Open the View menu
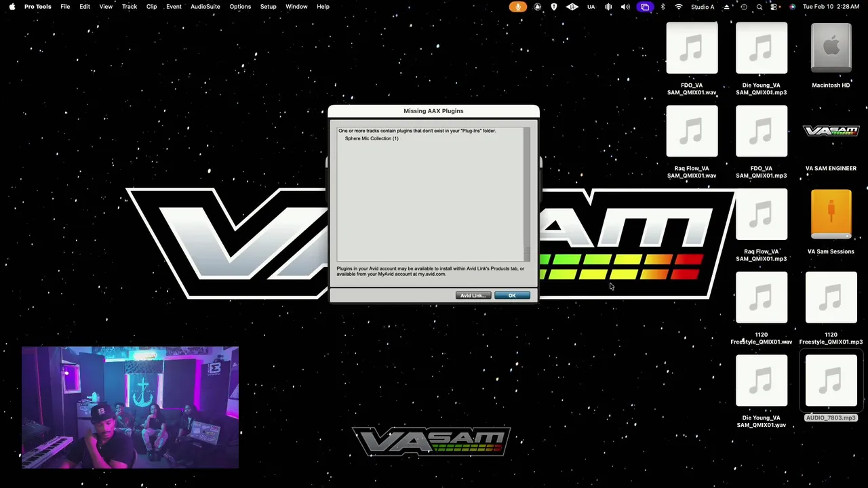Screen dimensions: 868x488 point(106,7)
